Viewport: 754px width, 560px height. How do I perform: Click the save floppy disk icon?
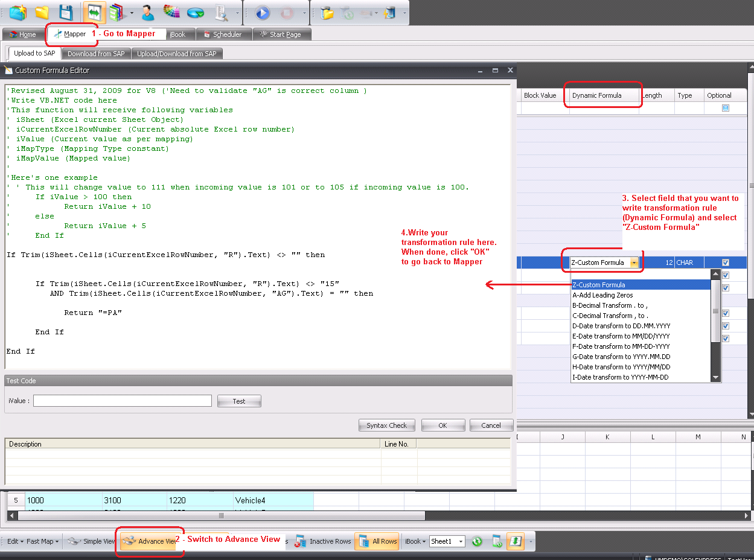(x=66, y=12)
